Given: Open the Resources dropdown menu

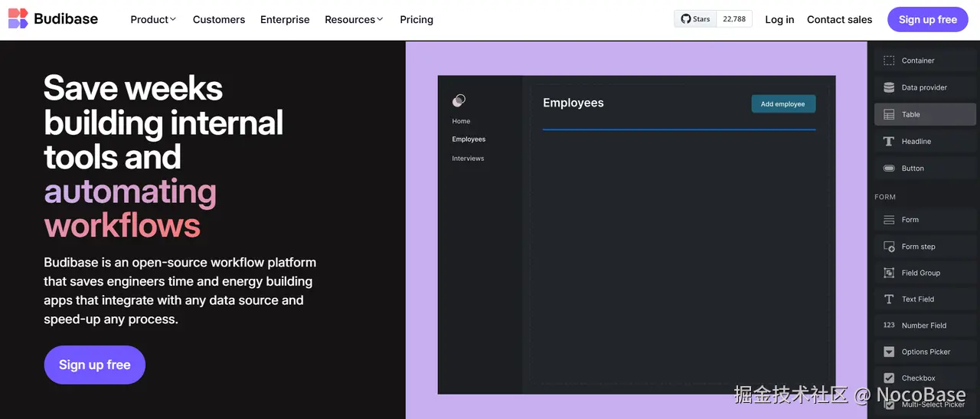Looking at the screenshot, I should coord(354,20).
